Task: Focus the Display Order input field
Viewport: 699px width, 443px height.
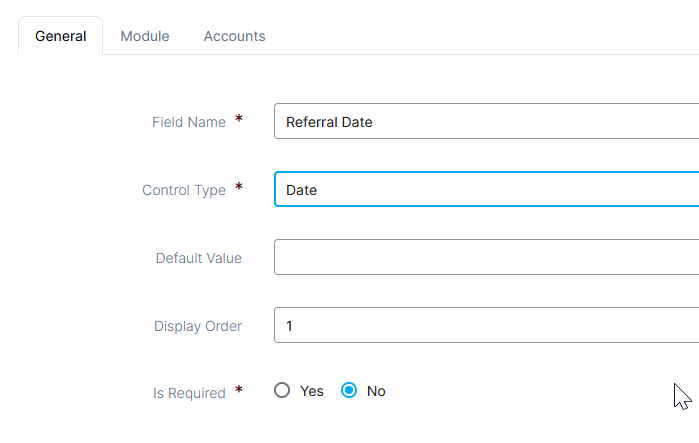Action: (486, 325)
